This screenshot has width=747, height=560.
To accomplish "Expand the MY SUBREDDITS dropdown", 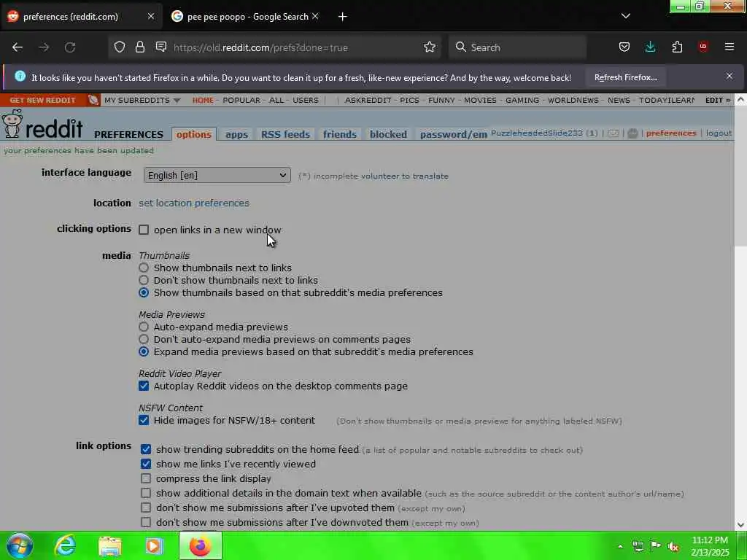I will (142, 100).
